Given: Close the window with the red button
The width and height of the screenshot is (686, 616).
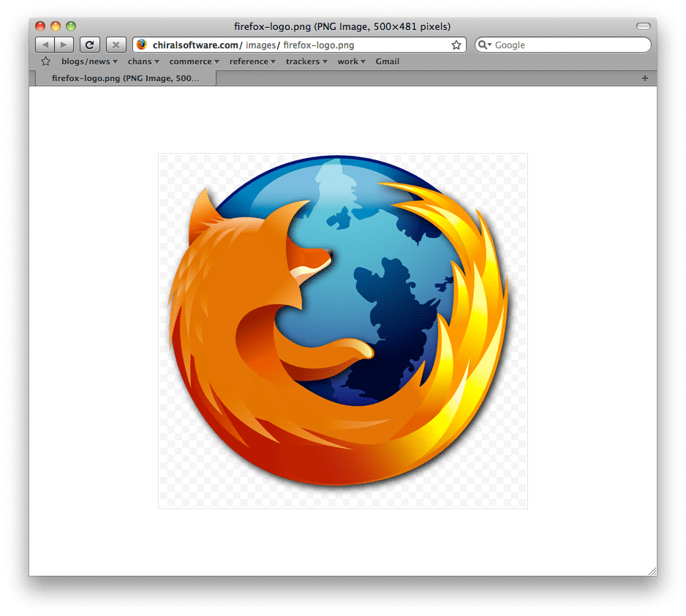Looking at the screenshot, I should tap(40, 26).
